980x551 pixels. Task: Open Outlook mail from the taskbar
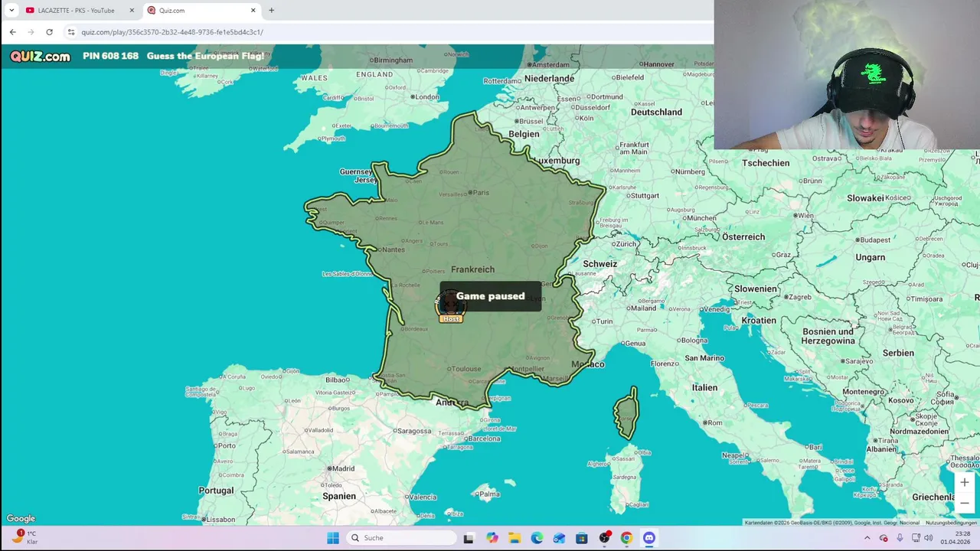pyautogui.click(x=559, y=538)
